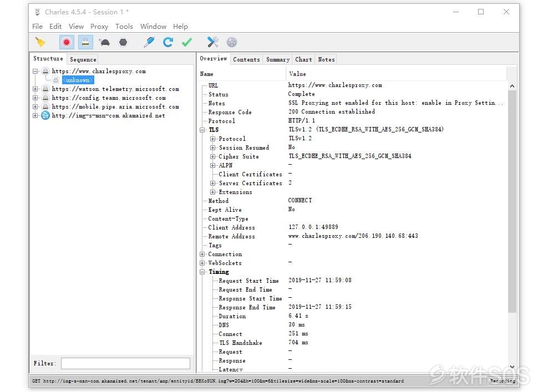Switch to the Summary tab
The height and width of the screenshot is (392, 538).
click(x=278, y=59)
